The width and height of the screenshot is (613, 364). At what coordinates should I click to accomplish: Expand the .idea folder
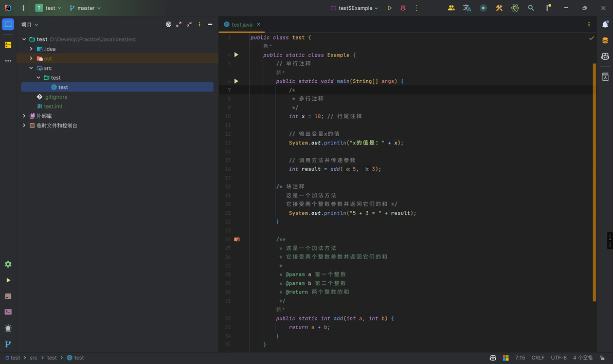point(31,48)
